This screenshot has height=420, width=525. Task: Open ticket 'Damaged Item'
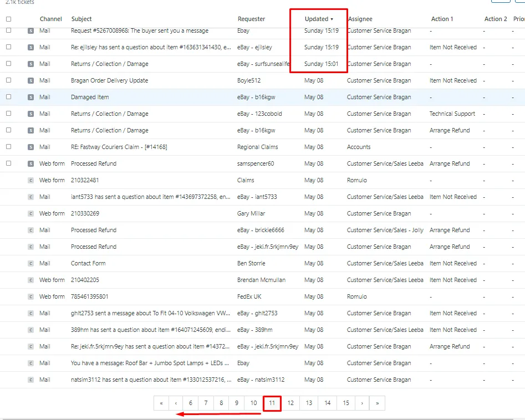(x=90, y=97)
